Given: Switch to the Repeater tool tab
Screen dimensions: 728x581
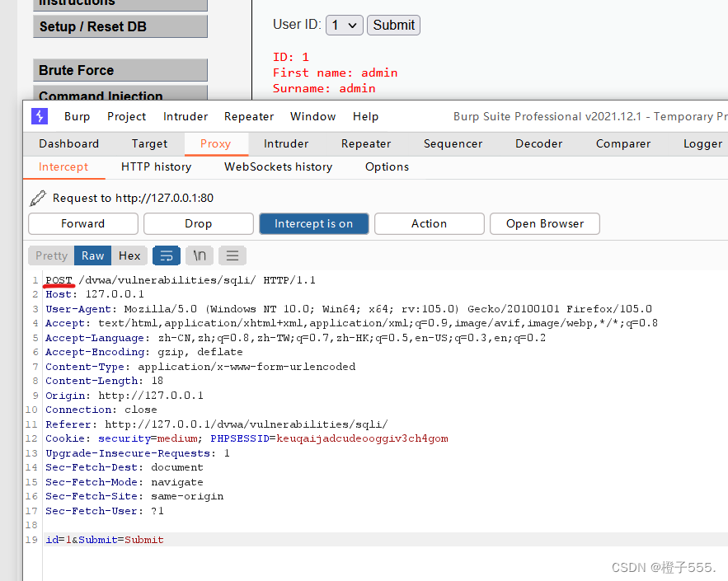Looking at the screenshot, I should (x=366, y=144).
